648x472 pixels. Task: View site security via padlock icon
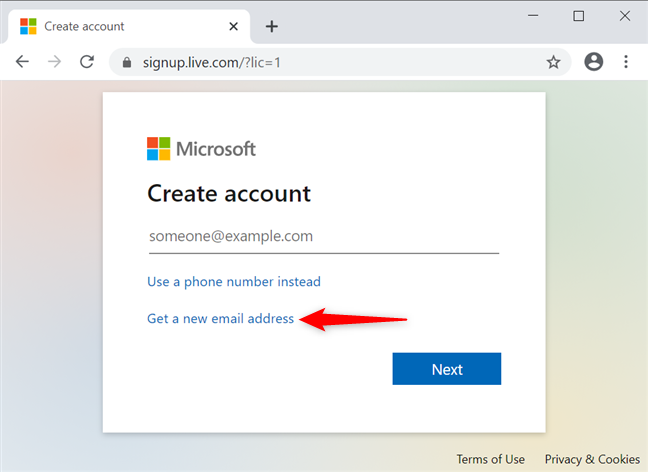[127, 62]
